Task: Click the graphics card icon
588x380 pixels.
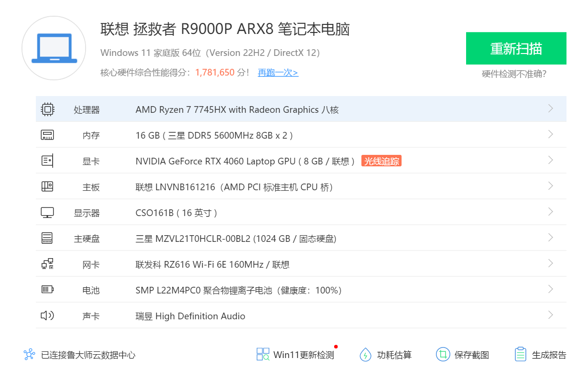Action: [47, 161]
